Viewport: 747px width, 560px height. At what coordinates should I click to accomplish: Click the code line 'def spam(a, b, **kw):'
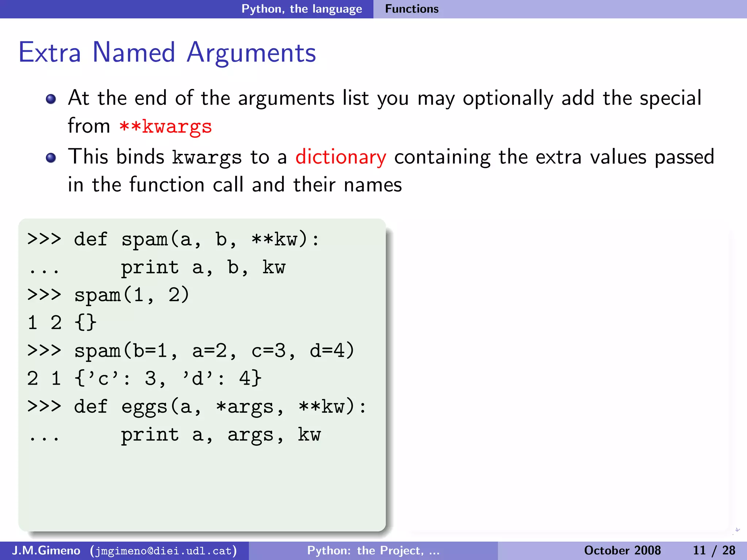pos(197,239)
